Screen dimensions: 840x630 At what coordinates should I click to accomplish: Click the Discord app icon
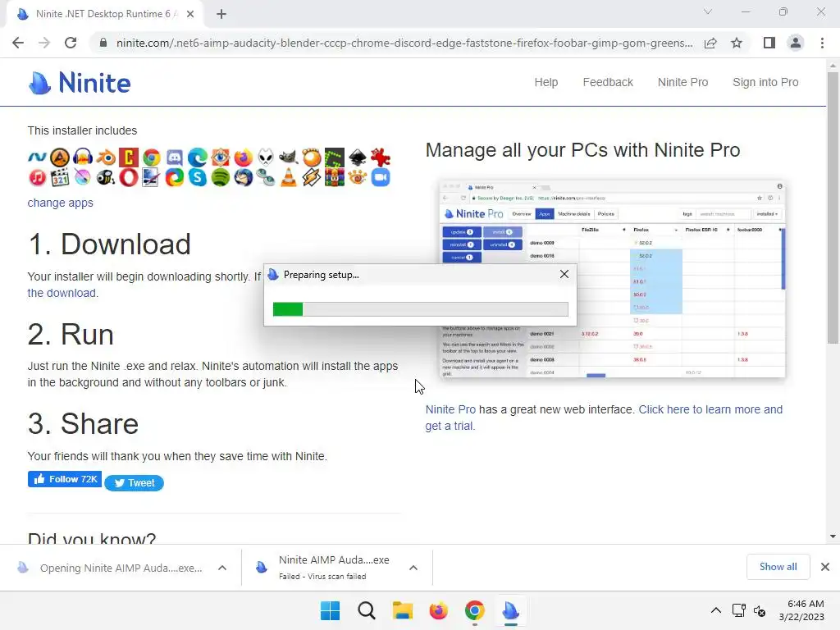[175, 157]
